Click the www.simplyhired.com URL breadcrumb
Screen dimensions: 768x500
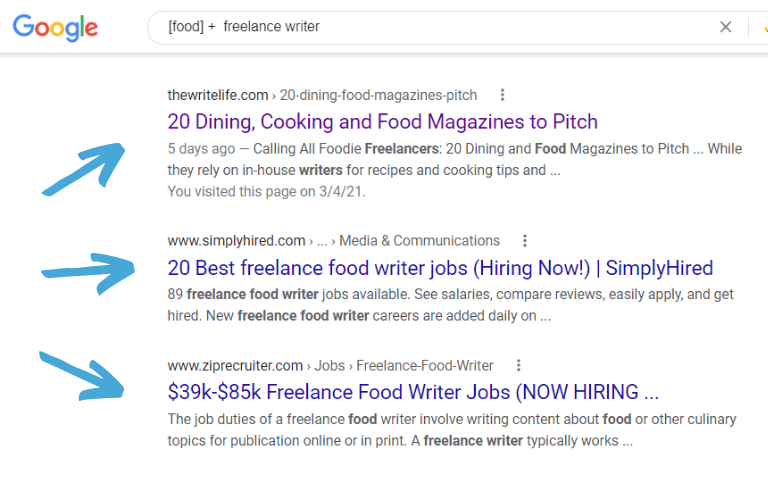click(236, 241)
